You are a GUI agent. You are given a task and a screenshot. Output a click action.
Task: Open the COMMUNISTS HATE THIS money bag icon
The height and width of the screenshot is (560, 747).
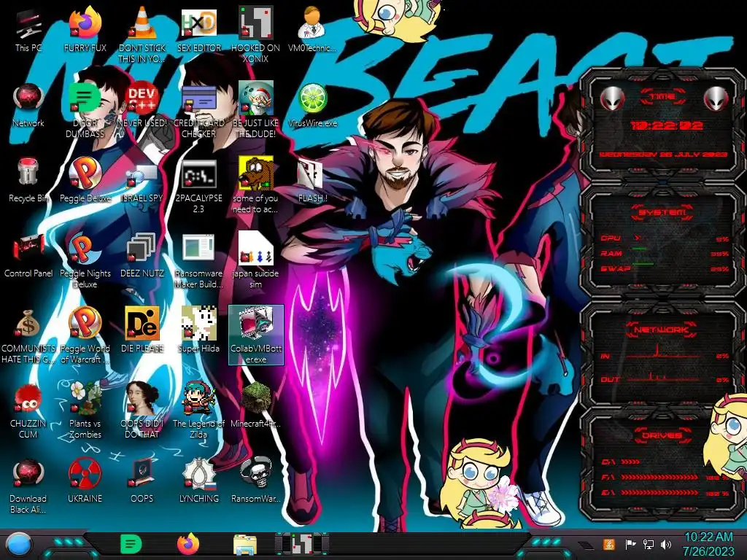28,335
